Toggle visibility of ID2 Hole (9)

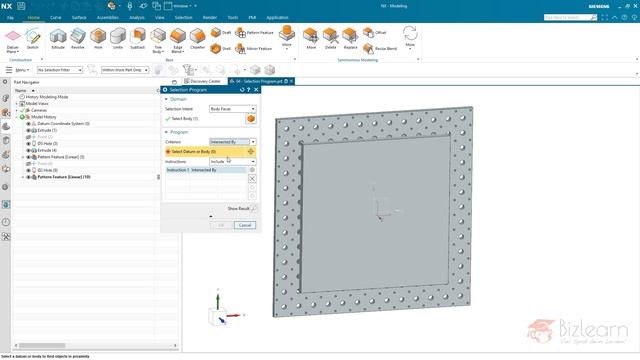[29, 170]
